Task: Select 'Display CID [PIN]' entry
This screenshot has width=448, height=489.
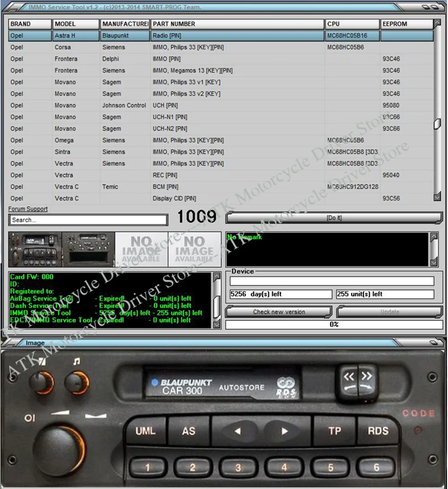Action: tap(174, 198)
